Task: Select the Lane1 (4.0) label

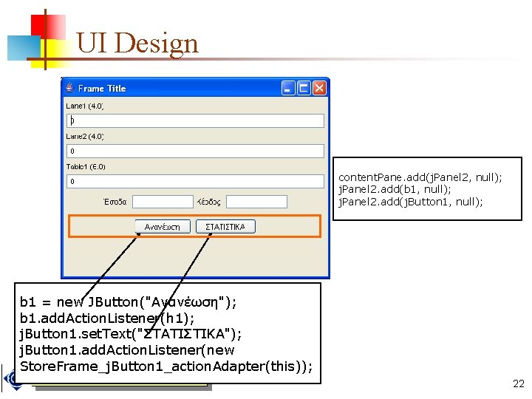Action: pyautogui.click(x=85, y=106)
